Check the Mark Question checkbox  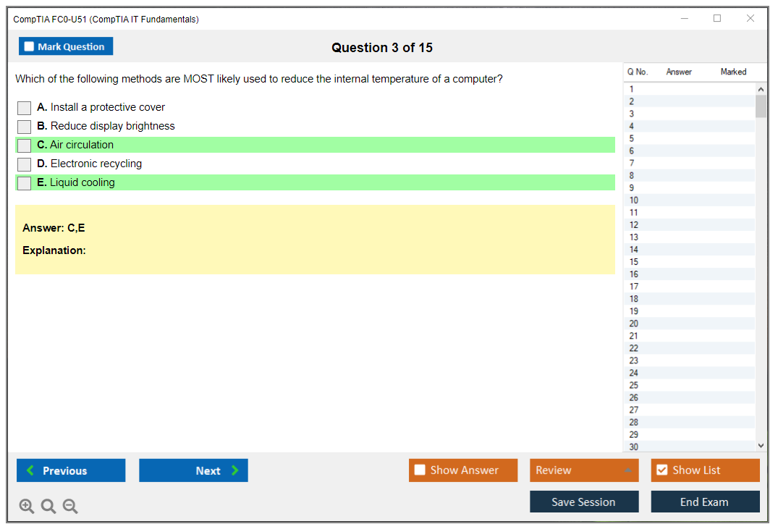click(x=30, y=46)
